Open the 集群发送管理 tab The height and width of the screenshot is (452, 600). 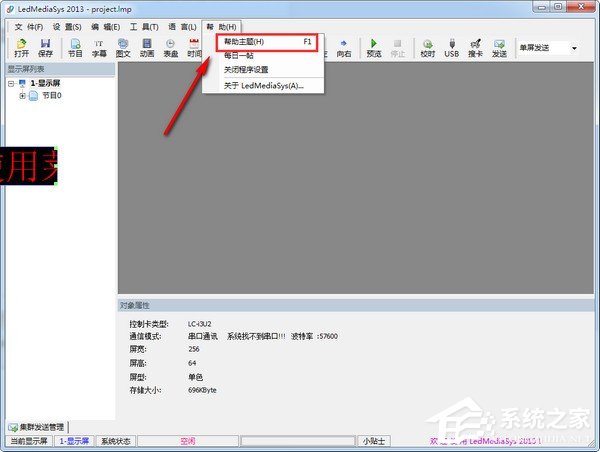point(37,427)
